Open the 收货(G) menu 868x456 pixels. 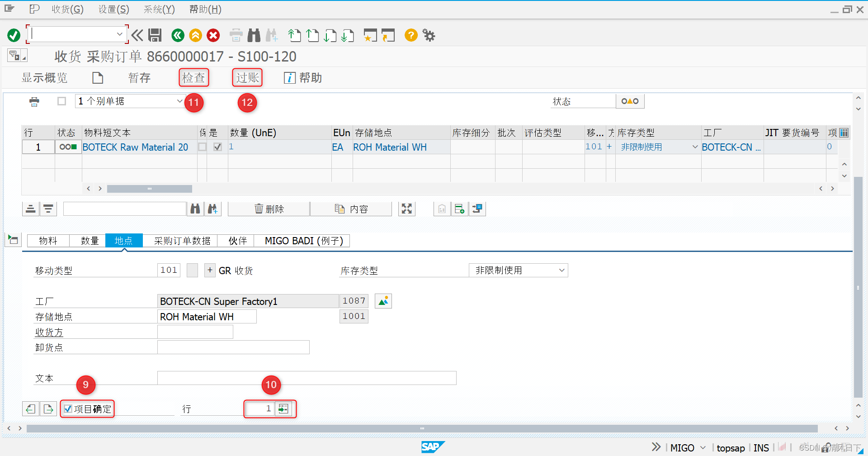click(67, 9)
